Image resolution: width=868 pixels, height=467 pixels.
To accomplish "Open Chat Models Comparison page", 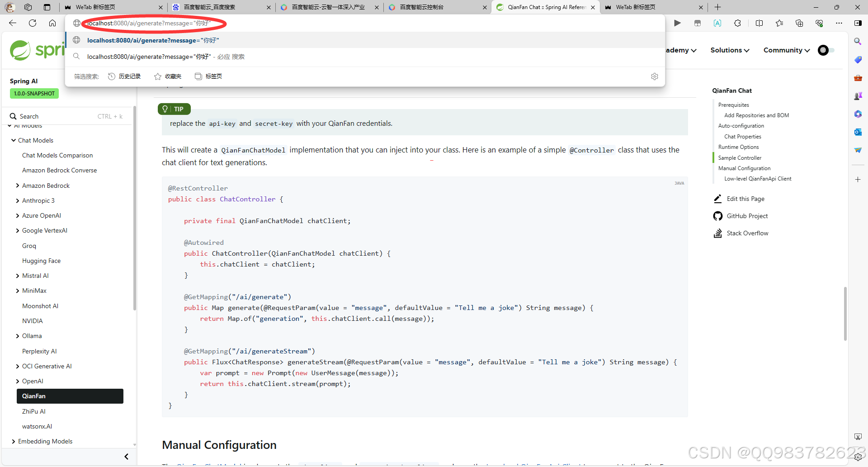I will pos(57,155).
